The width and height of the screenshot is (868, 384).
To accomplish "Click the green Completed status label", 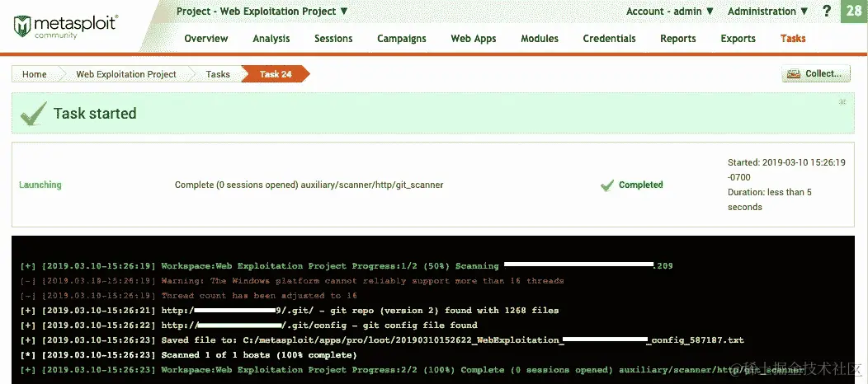I will pyautogui.click(x=640, y=185).
